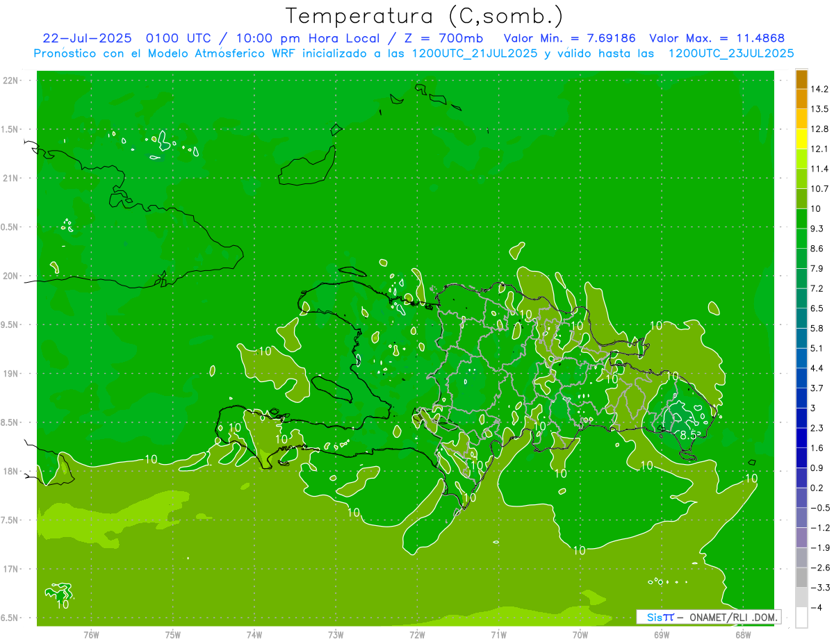
Task: Pick the yellow swatch between 12.1 and 12.8
Action: tap(801, 139)
